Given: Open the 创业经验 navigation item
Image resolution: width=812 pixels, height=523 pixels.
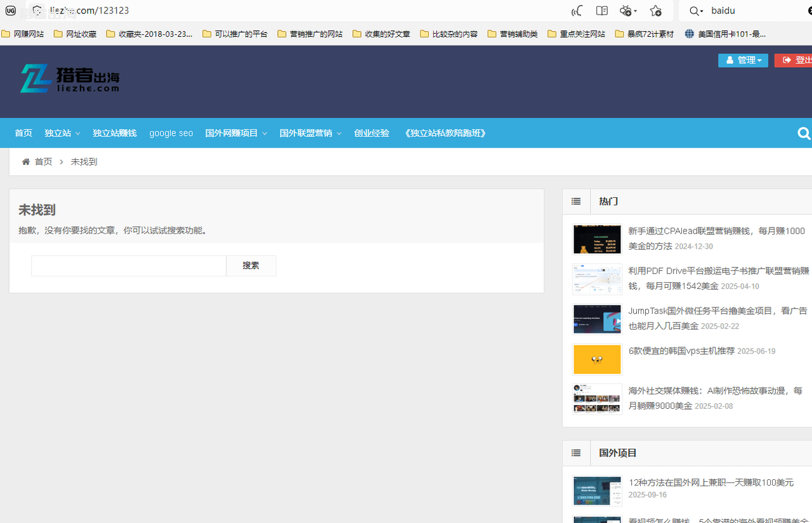Looking at the screenshot, I should pyautogui.click(x=371, y=133).
